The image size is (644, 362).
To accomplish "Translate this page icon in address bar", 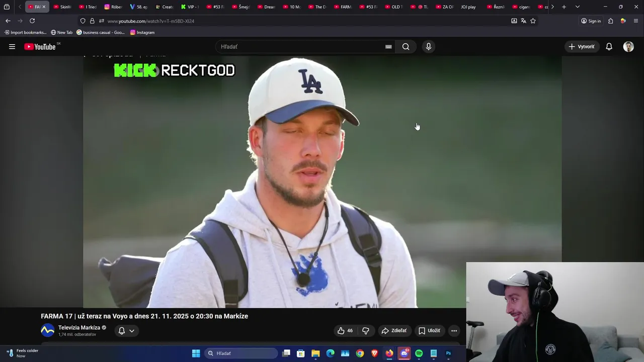I will click(x=523, y=21).
